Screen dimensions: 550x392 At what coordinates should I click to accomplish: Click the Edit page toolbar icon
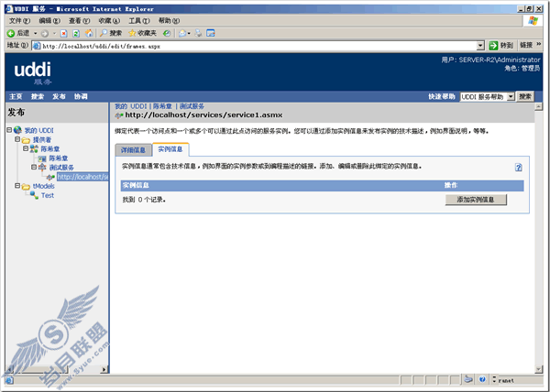[x=211, y=33]
